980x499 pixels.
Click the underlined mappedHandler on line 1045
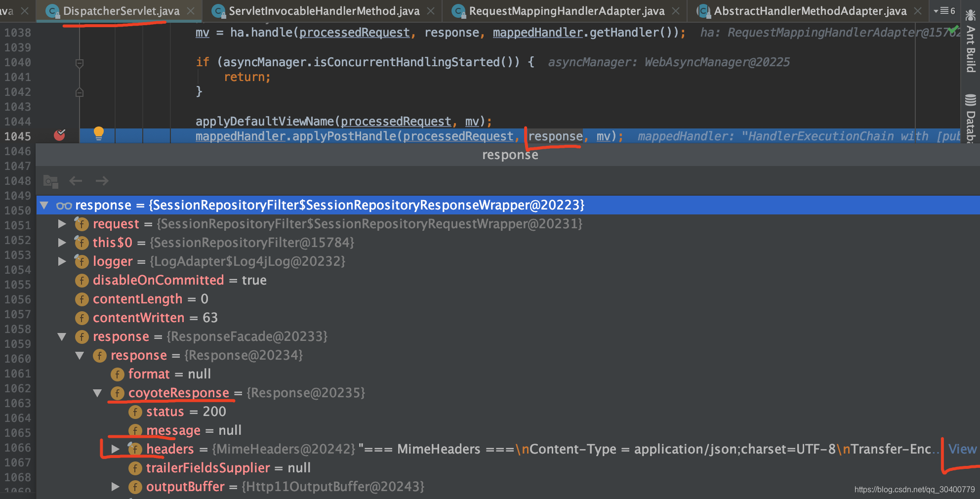click(241, 136)
